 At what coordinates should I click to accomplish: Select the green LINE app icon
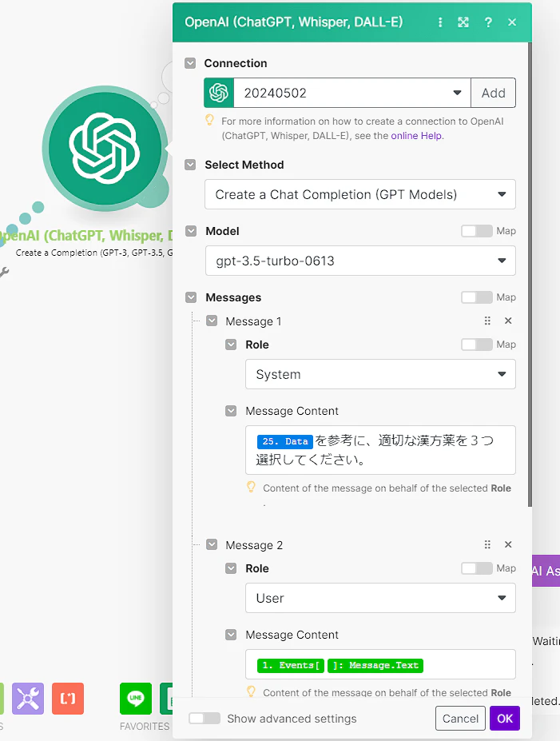coord(136,699)
